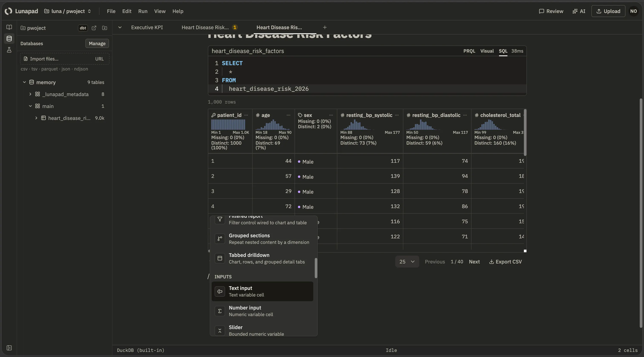Click the heart_disease_risk_factors cell name field
644x357 pixels.
(x=247, y=51)
